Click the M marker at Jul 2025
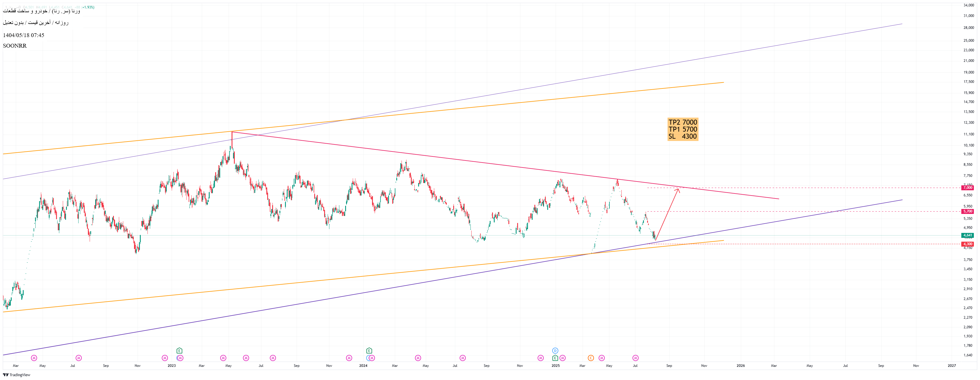Viewport: 980px width, 380px height. pos(635,358)
